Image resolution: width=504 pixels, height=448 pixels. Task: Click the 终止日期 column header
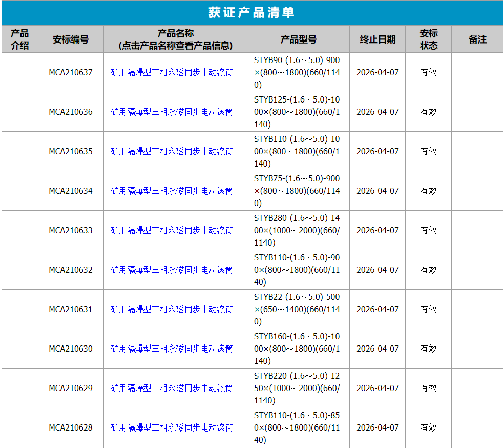tap(377, 39)
